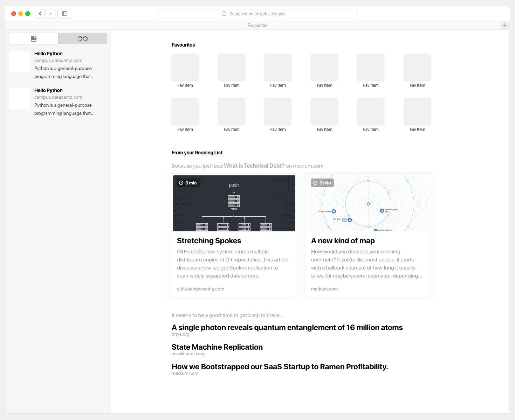Click 3 min badge on map article
Image resolution: width=515 pixels, height=420 pixels.
click(322, 183)
